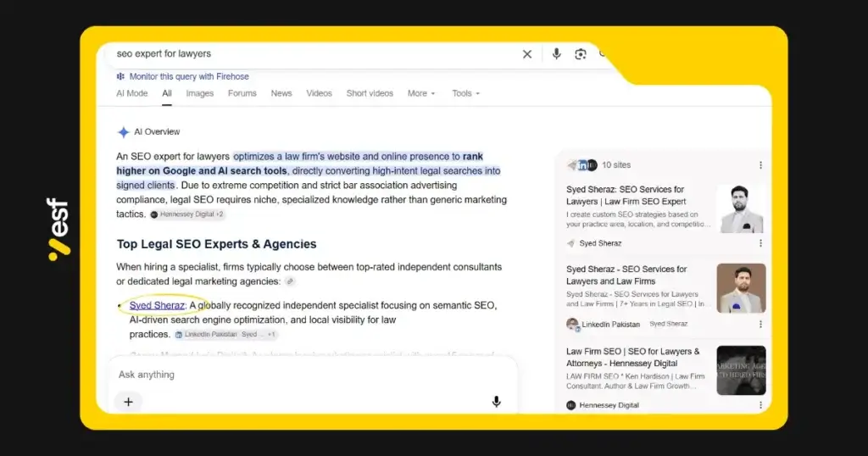Viewport: 868px width, 456px height.
Task: Switch to News tab
Action: click(281, 93)
